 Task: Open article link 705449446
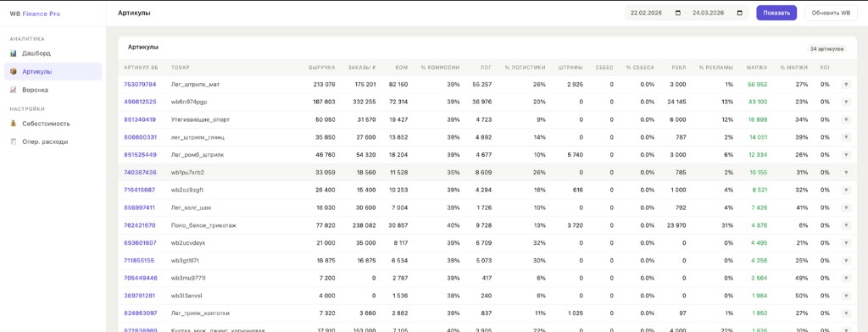141,278
